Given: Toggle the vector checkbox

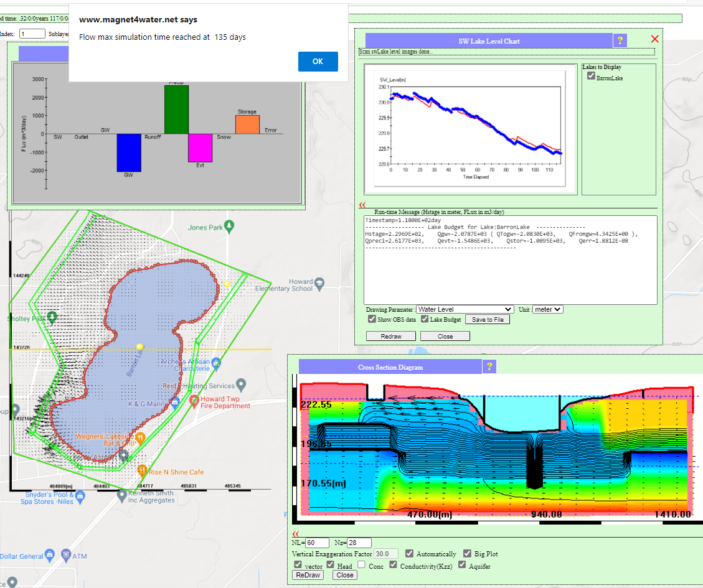Looking at the screenshot, I should click(298, 564).
